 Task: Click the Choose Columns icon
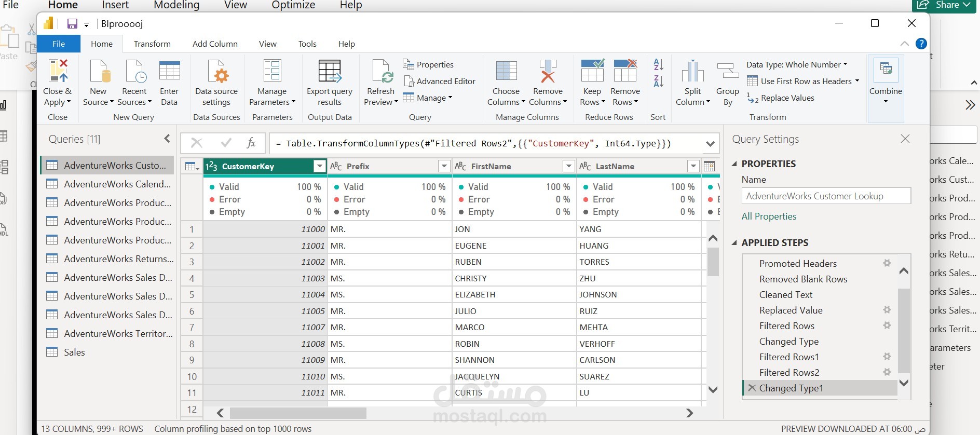pos(506,71)
